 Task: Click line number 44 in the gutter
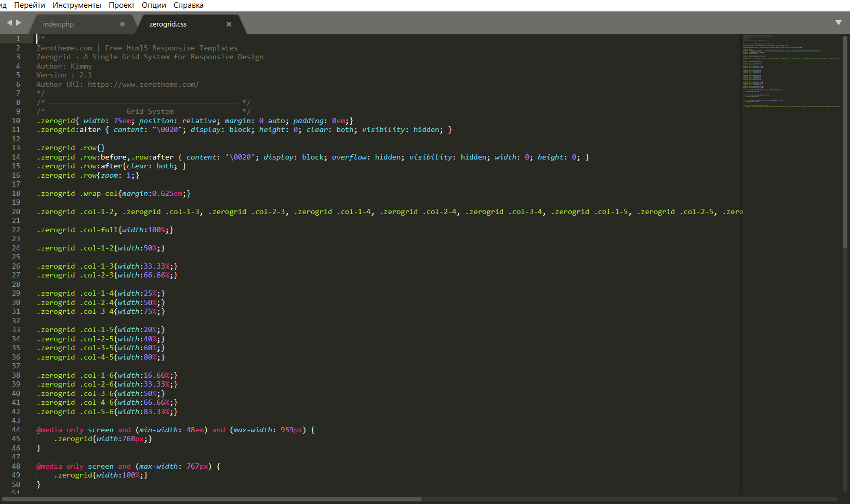16,430
